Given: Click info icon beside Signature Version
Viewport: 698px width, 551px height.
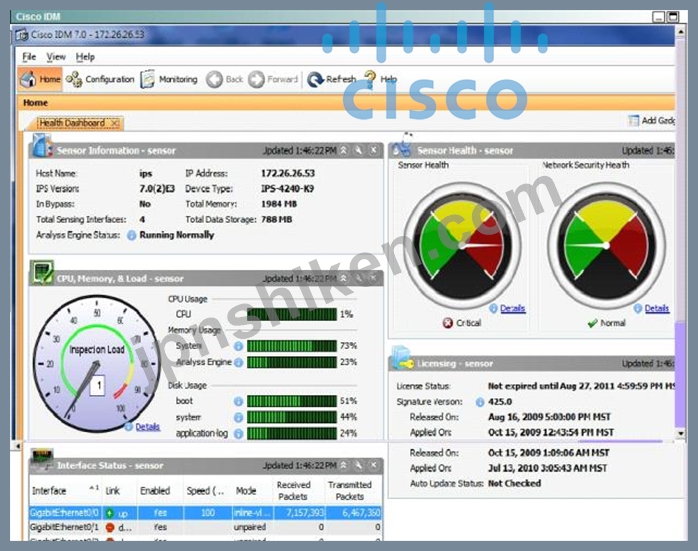Looking at the screenshot, I should (479, 402).
